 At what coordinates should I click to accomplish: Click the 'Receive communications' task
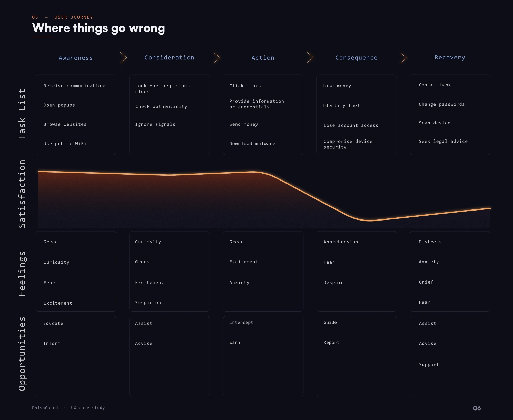pos(75,86)
